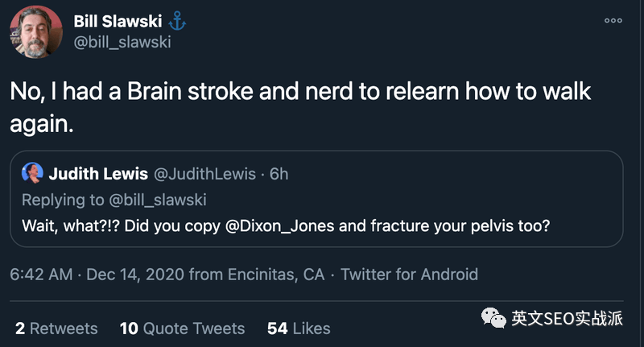The width and height of the screenshot is (644, 347).
Task: Open the tweet's three-dot more menu
Action: [613, 21]
